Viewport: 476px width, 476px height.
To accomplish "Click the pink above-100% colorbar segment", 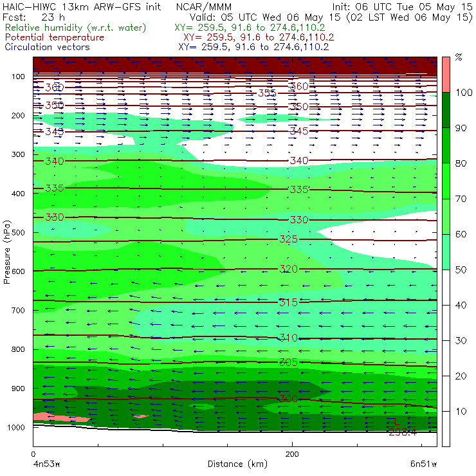I will click(x=446, y=75).
